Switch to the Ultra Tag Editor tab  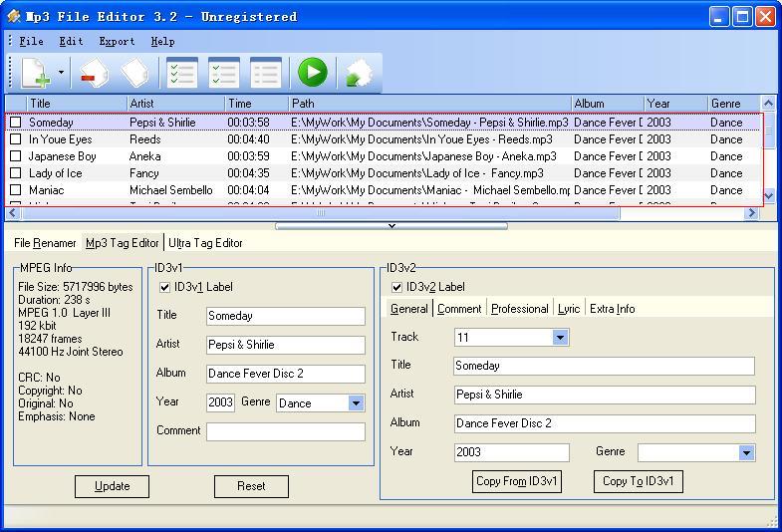(205, 243)
